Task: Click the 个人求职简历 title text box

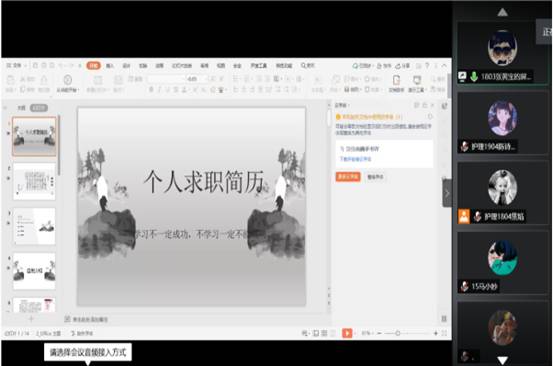Action: pyautogui.click(x=204, y=182)
